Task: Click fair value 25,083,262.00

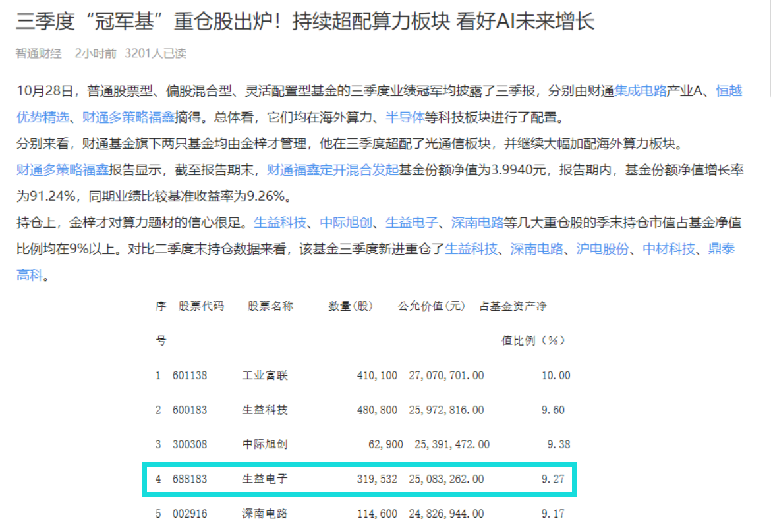Action: click(x=447, y=479)
